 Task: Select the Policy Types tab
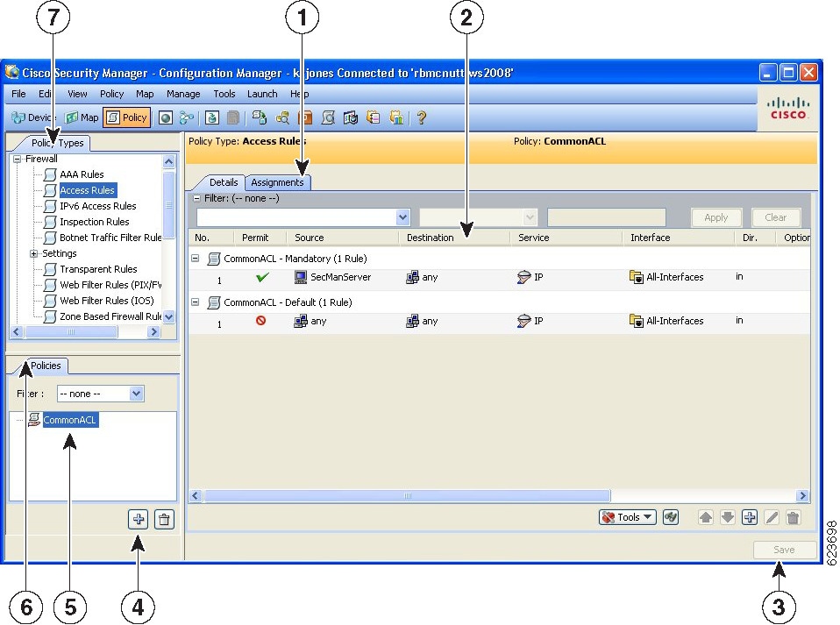pos(57,143)
